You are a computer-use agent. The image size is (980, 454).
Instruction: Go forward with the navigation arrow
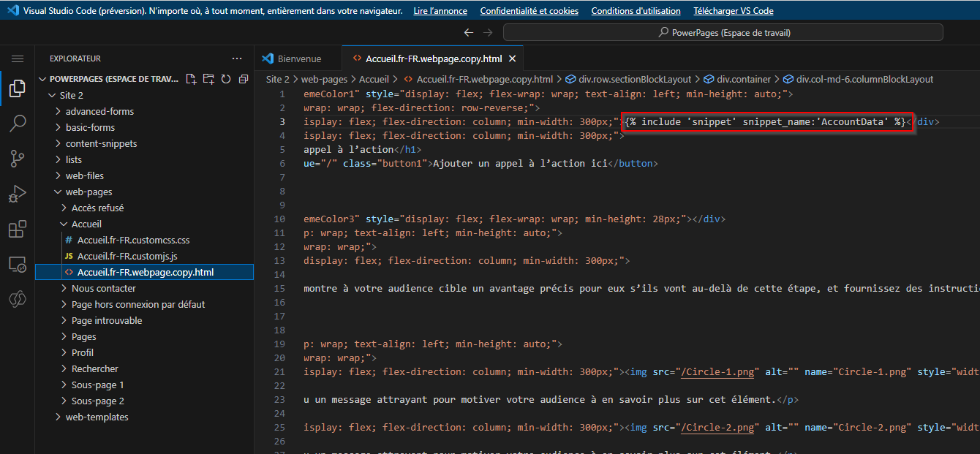click(489, 32)
